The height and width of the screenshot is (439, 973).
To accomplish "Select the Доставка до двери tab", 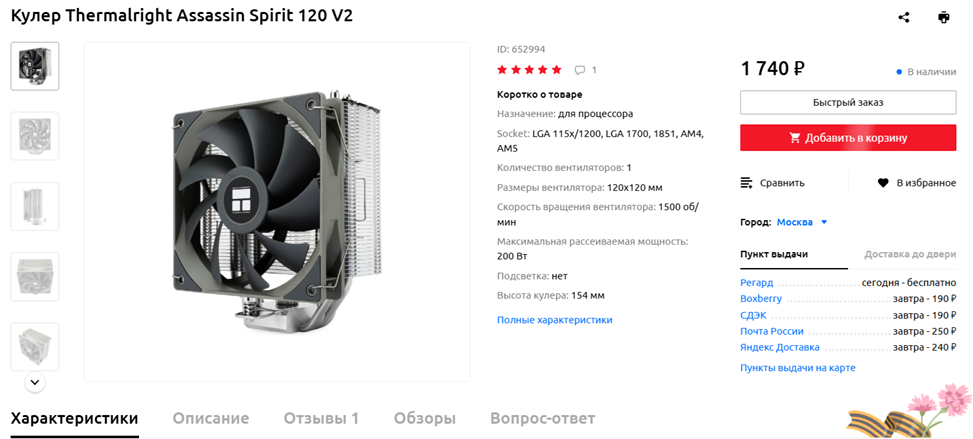I will coord(910,255).
